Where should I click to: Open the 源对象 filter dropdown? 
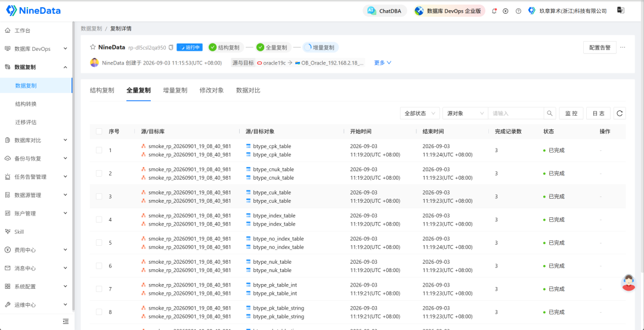point(465,113)
